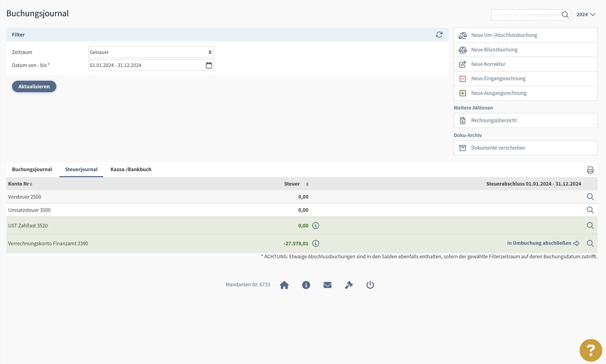This screenshot has height=364, width=606.
Task: Open the yellow help question mark
Action: point(591,350)
